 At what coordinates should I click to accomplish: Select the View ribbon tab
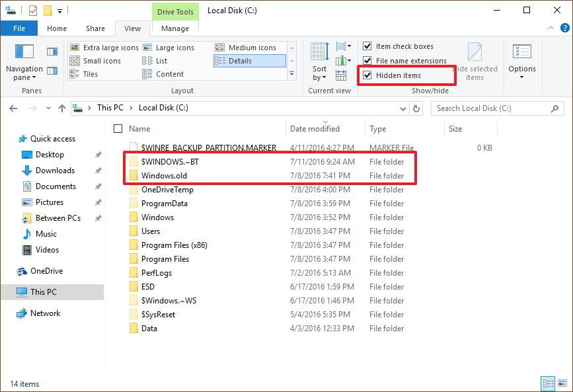tap(132, 28)
